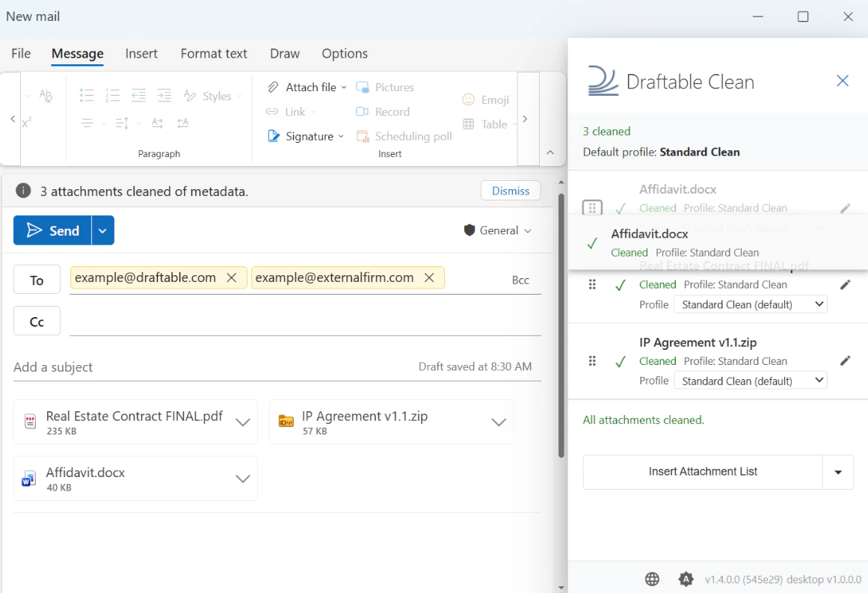Click the globe language icon in Draftable footer
Image resolution: width=868 pixels, height=593 pixels.
tap(652, 579)
